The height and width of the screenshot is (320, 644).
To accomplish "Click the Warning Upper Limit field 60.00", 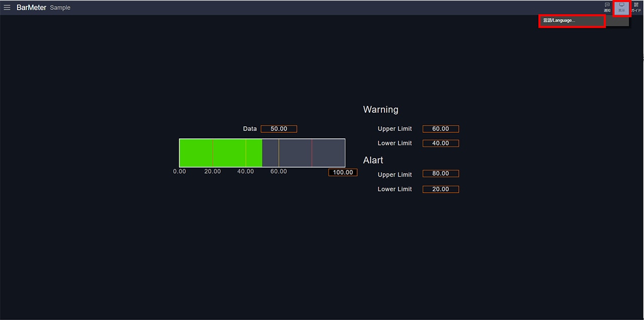I will click(440, 129).
